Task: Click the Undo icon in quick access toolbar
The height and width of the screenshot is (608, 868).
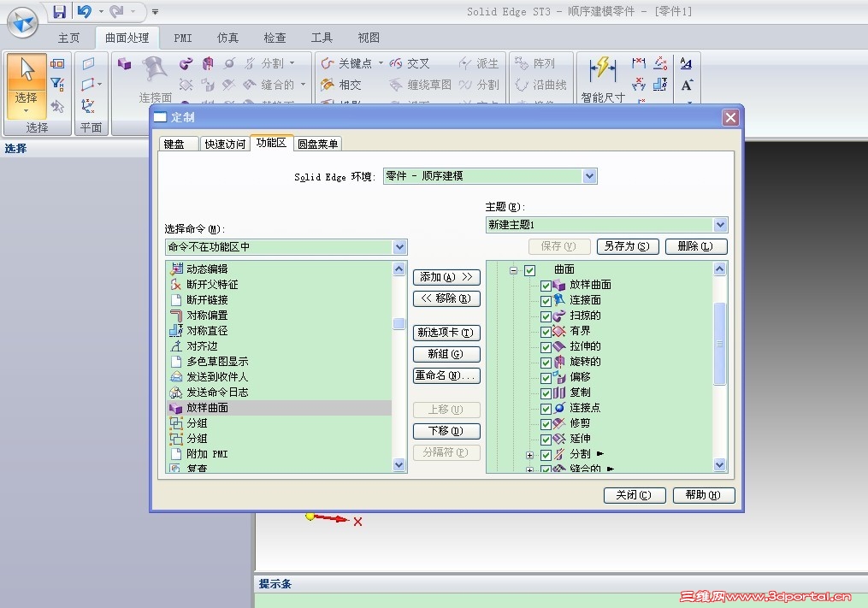Action: click(84, 11)
